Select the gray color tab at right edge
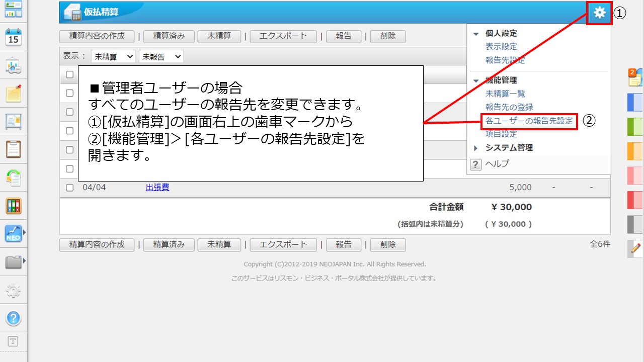 pos(635,224)
